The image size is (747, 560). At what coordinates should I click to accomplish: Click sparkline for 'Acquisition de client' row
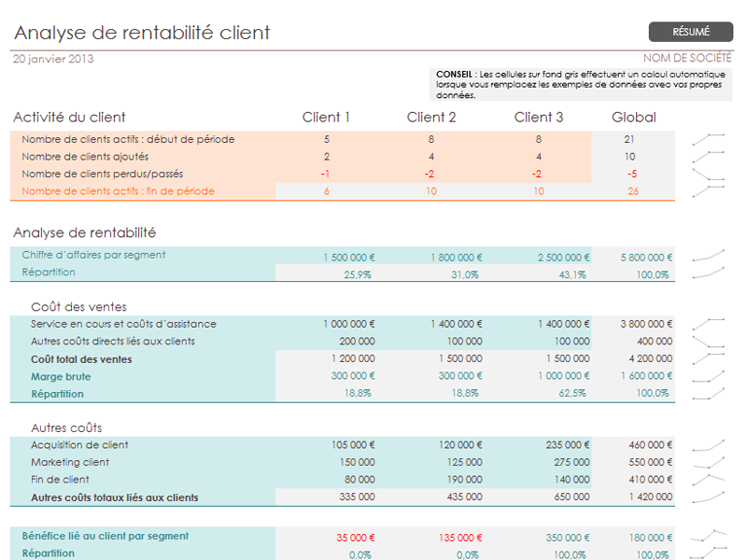(709, 445)
